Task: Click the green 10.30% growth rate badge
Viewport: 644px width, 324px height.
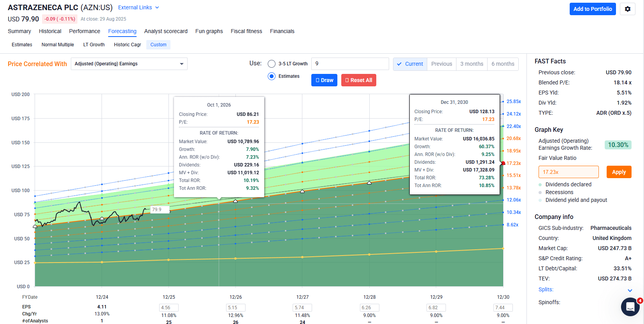Action: 618,145
